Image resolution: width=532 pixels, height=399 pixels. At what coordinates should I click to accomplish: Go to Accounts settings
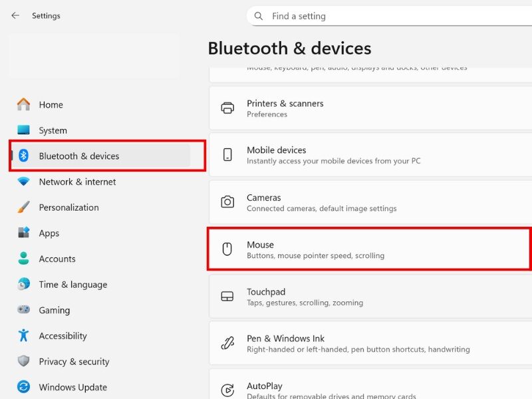coord(57,259)
